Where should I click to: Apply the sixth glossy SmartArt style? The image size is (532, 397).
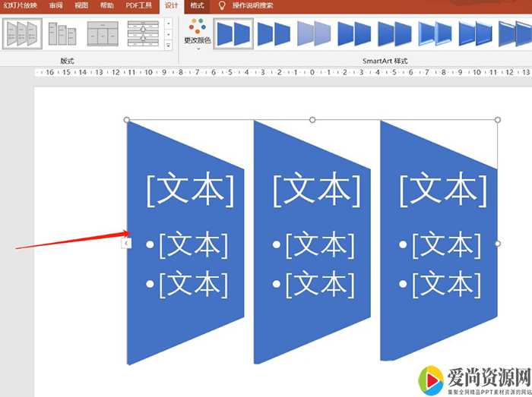[x=435, y=34]
